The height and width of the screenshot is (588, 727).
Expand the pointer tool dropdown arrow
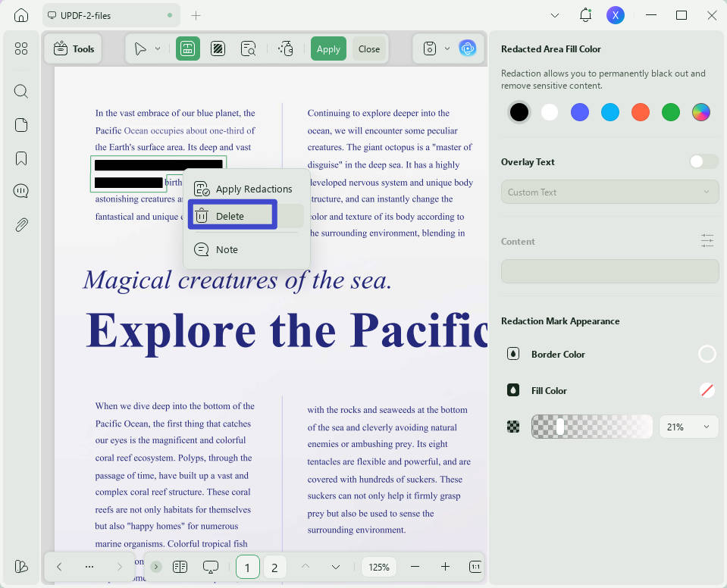click(x=158, y=48)
